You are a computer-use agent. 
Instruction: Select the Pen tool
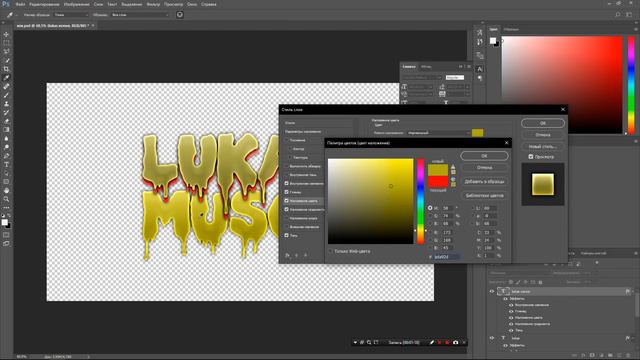(6, 156)
